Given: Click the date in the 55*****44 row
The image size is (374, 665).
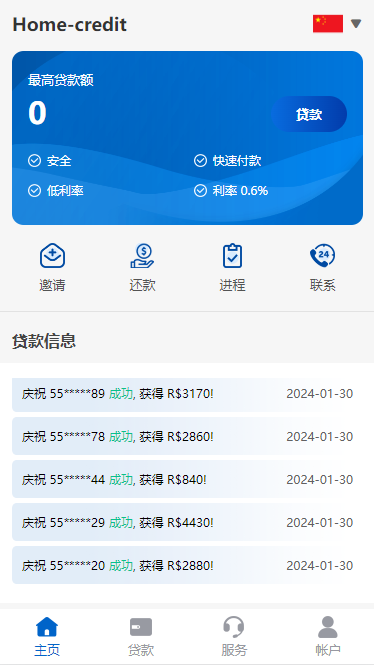Looking at the screenshot, I should point(320,480).
